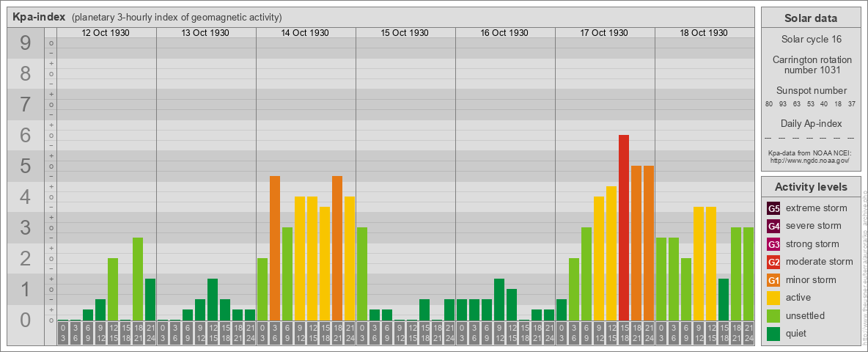The height and width of the screenshot is (352, 868).
Task: Click the 'Daily Ap-index' label
Action: tap(811, 123)
